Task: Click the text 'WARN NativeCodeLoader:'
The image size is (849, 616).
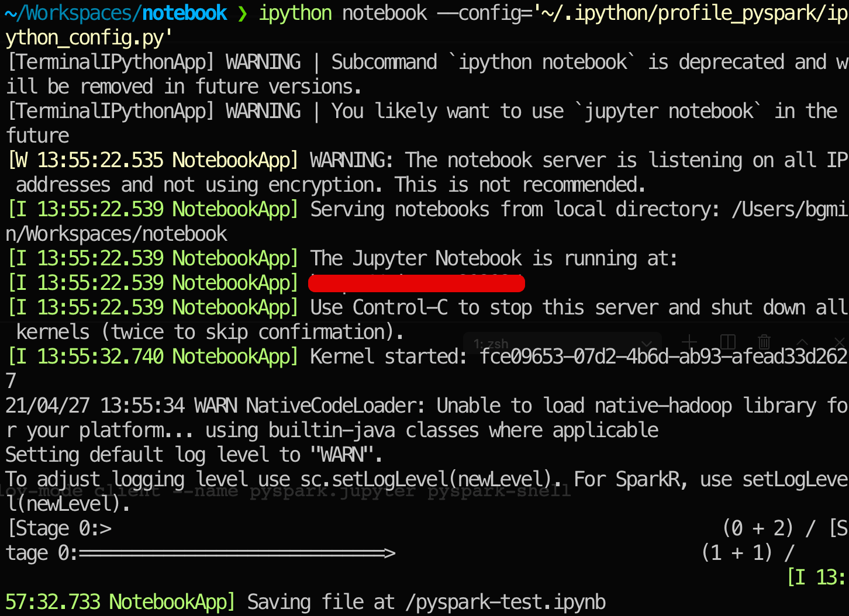Action: [310, 406]
